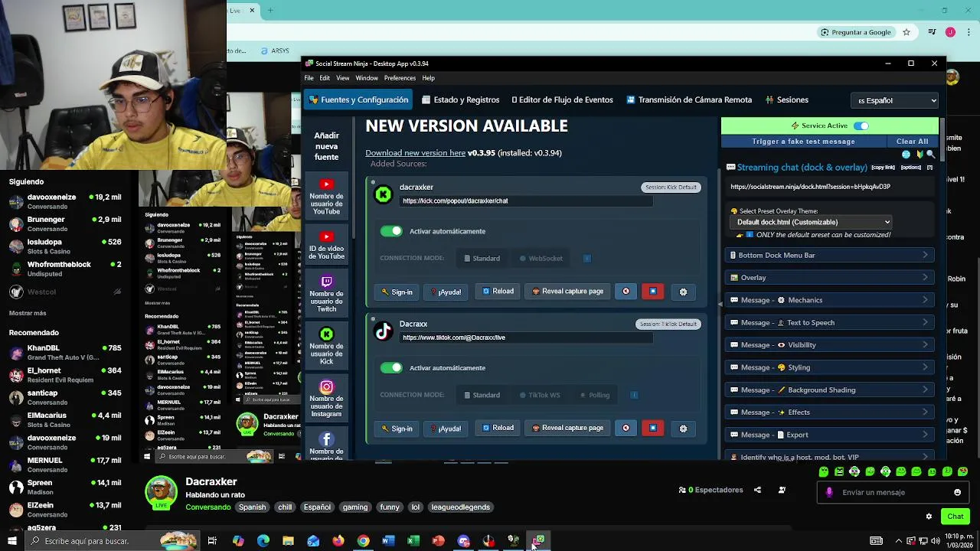Open the Edit menu
Screen dimensions: 980x551
point(325,78)
